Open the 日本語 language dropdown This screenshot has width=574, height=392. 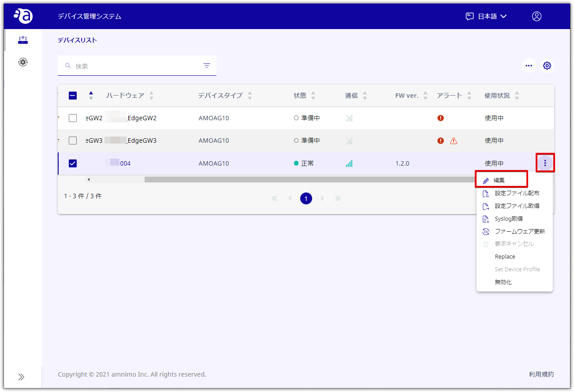pos(486,16)
